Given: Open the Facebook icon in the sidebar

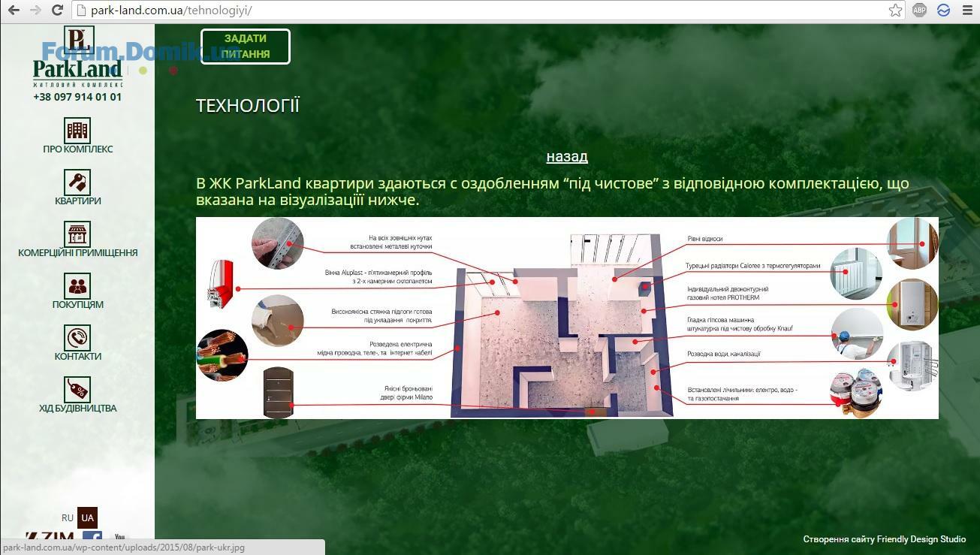Looking at the screenshot, I should [92, 536].
